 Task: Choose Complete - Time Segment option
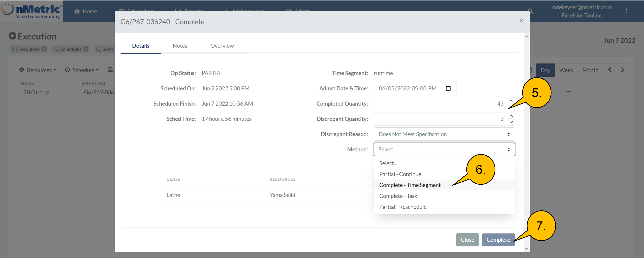click(x=410, y=185)
